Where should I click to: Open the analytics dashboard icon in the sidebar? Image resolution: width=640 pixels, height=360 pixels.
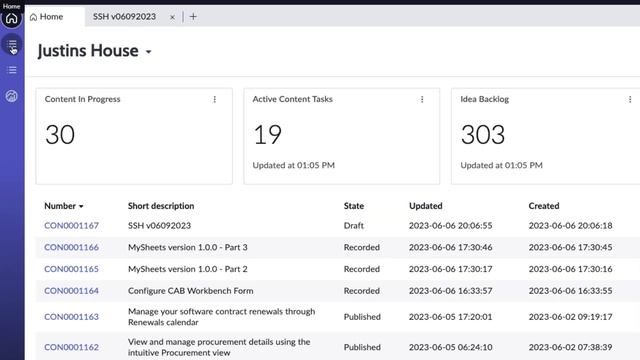coord(11,96)
